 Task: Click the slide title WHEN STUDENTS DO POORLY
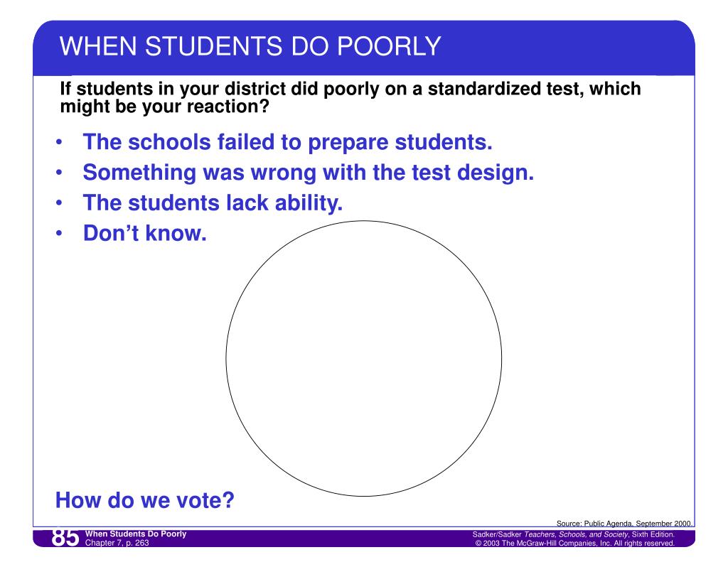pyautogui.click(x=250, y=46)
